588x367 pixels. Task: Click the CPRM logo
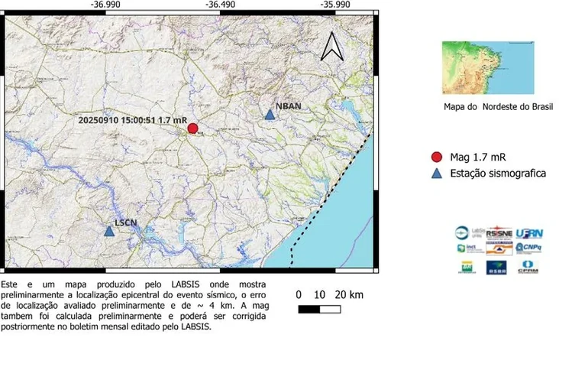click(x=528, y=267)
